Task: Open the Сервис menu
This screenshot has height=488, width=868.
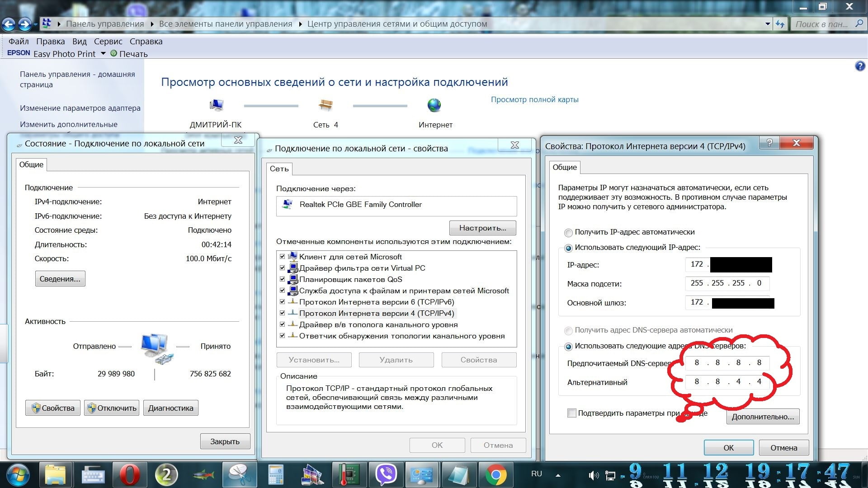Action: (x=108, y=41)
